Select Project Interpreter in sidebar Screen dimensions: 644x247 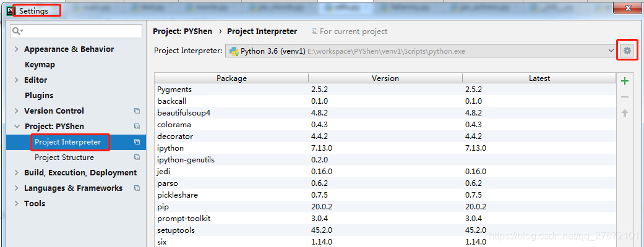pos(67,142)
